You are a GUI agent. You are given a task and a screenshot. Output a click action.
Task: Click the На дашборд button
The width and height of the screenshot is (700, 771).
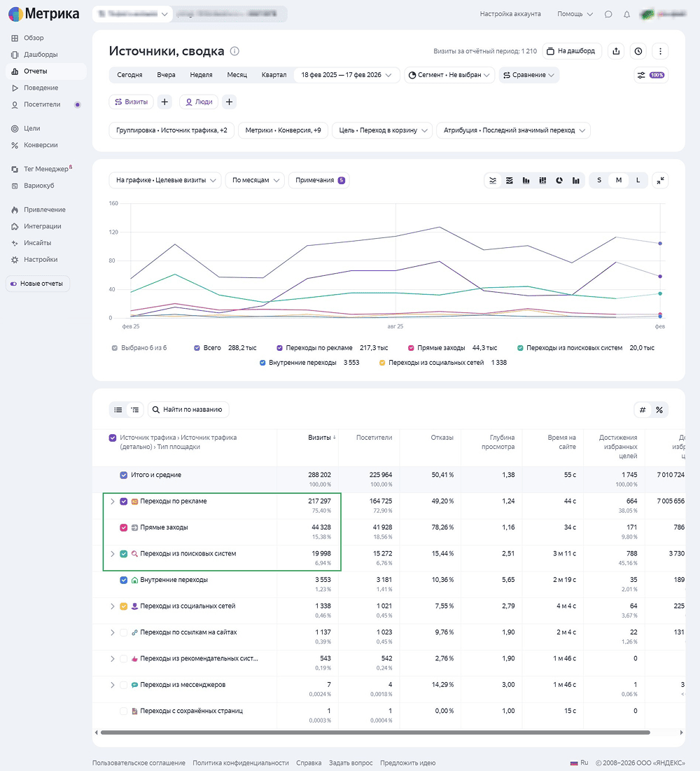click(573, 51)
